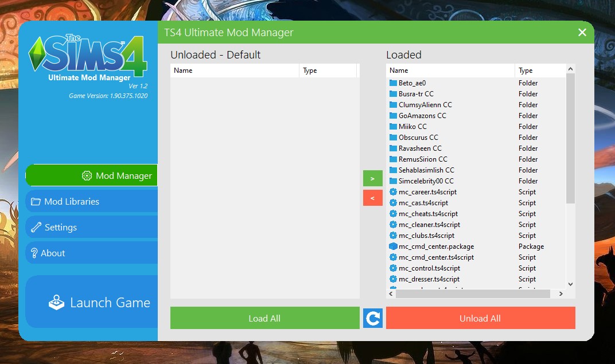Click the script gear icon for mc_career.ts4script
The image size is (615, 364).
pos(393,192)
